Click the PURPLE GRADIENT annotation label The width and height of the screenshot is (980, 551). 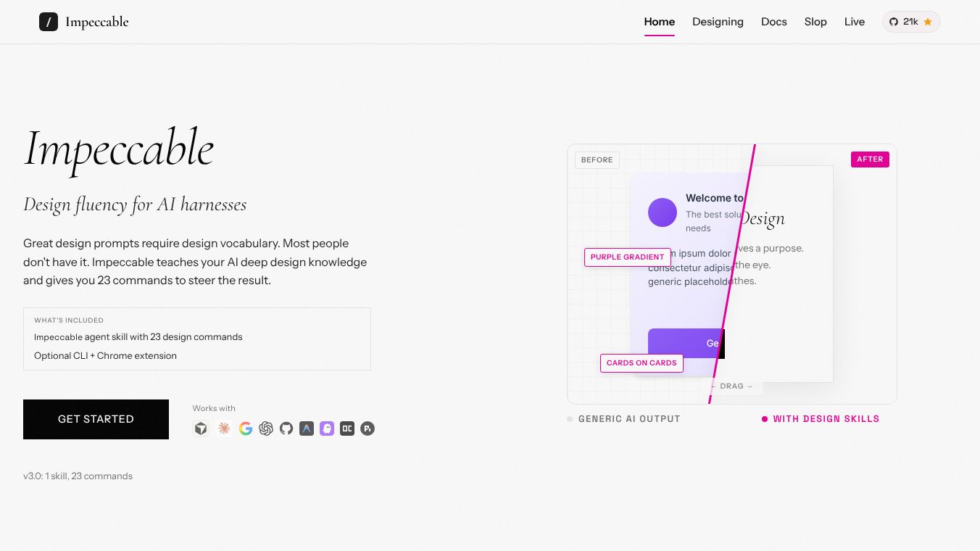click(627, 257)
